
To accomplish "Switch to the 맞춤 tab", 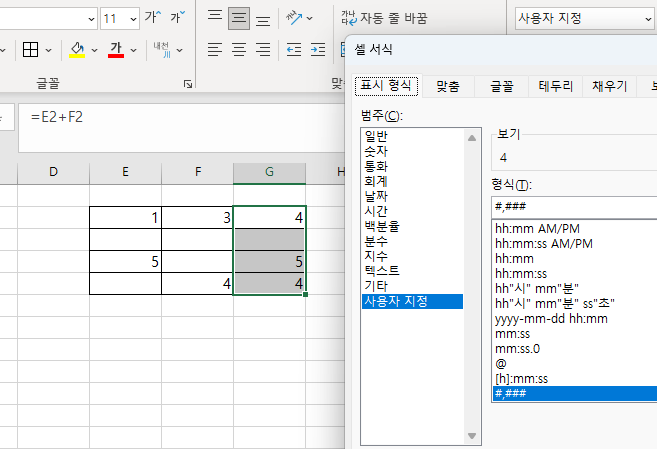I will coord(448,86).
